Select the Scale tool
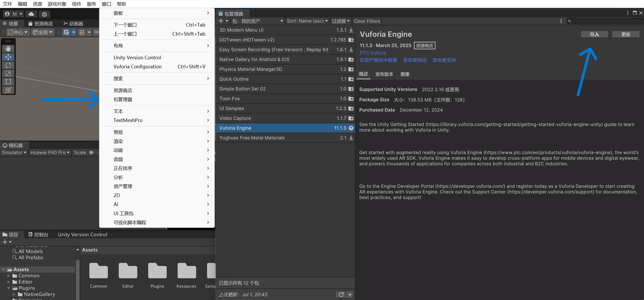 (8, 74)
